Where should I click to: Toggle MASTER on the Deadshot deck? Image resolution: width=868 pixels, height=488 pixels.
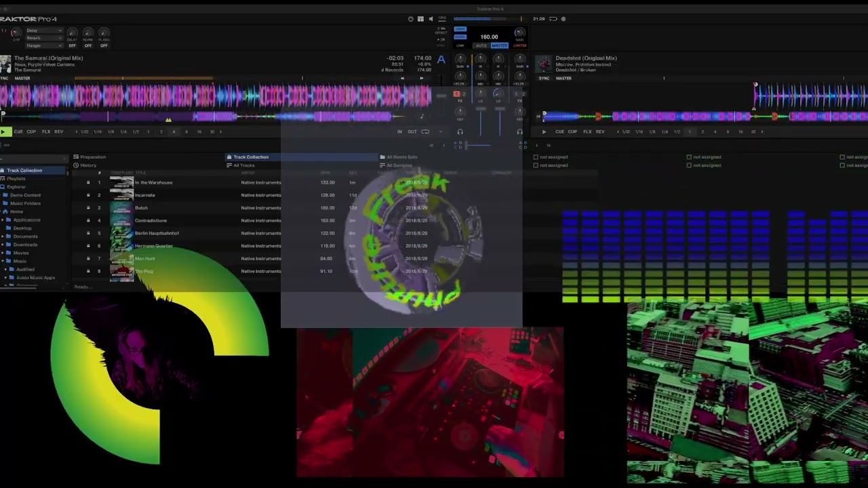[x=564, y=79]
